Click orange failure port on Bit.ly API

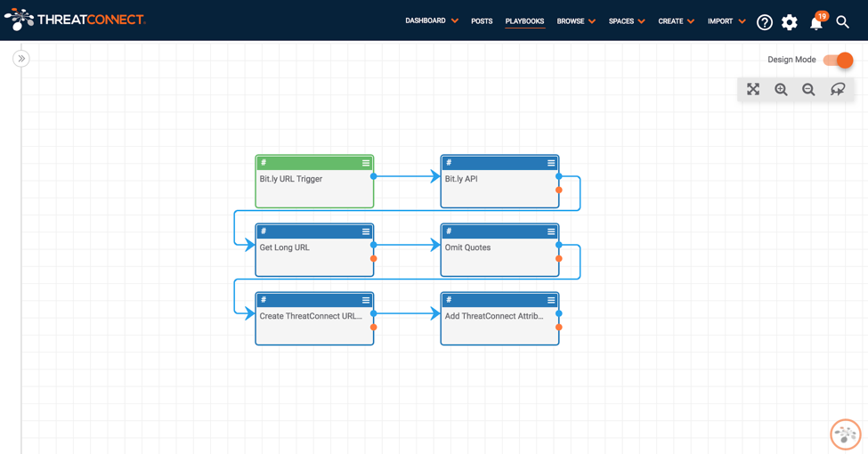tap(559, 190)
